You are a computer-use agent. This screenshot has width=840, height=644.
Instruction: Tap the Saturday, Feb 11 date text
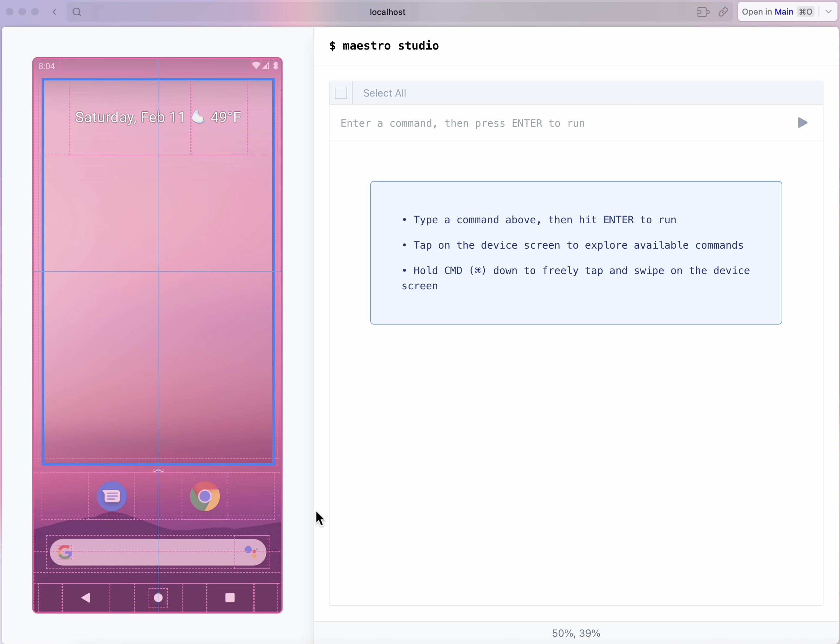coord(130,117)
